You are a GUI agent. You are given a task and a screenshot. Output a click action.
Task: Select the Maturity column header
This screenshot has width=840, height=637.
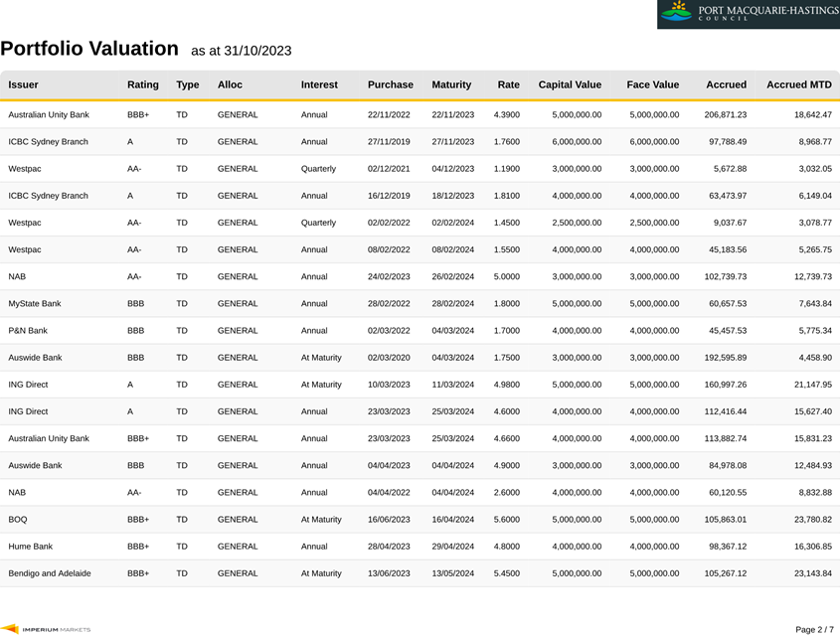pos(451,84)
